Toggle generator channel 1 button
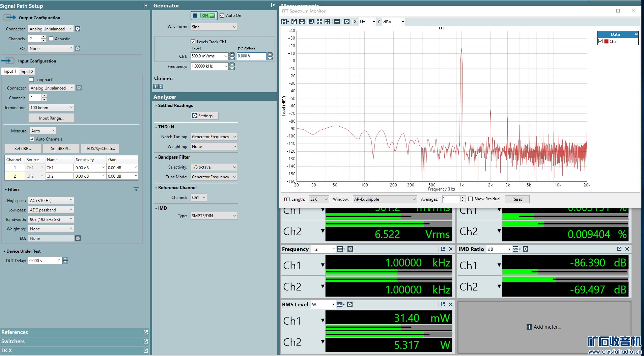644x356 pixels. (156, 86)
